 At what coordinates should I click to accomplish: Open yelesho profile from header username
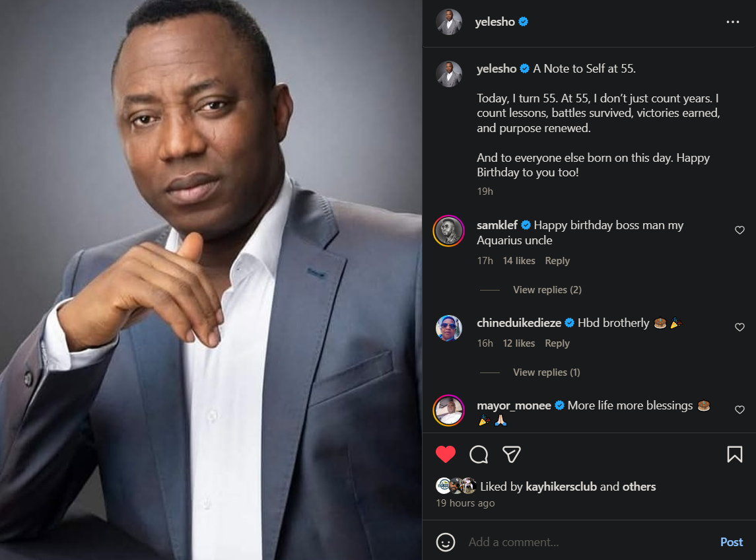[495, 22]
